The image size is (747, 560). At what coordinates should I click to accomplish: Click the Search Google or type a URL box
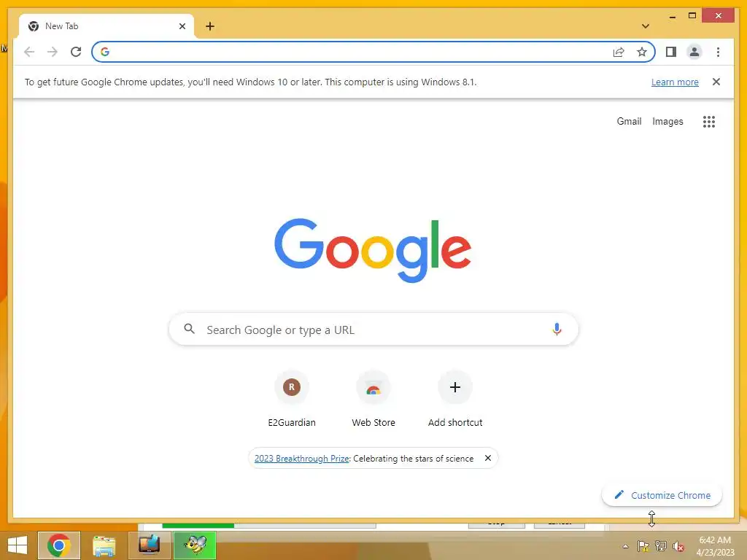pyautogui.click(x=373, y=329)
